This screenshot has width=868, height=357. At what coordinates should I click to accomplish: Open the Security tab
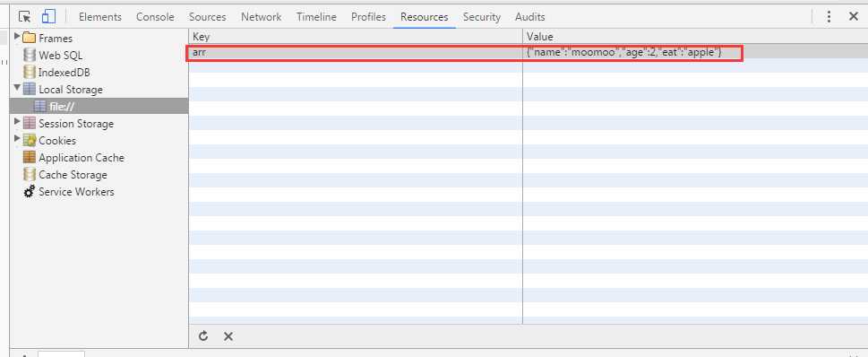tap(482, 17)
